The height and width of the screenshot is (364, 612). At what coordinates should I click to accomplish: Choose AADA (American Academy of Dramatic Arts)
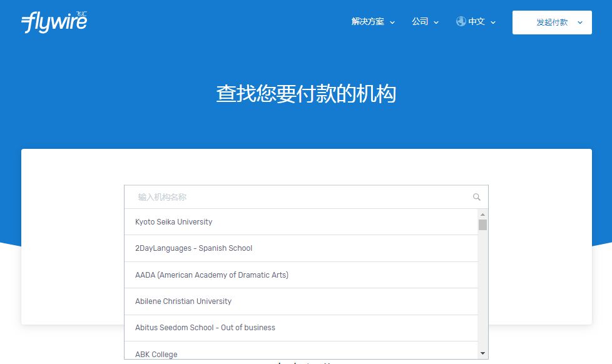pos(212,275)
